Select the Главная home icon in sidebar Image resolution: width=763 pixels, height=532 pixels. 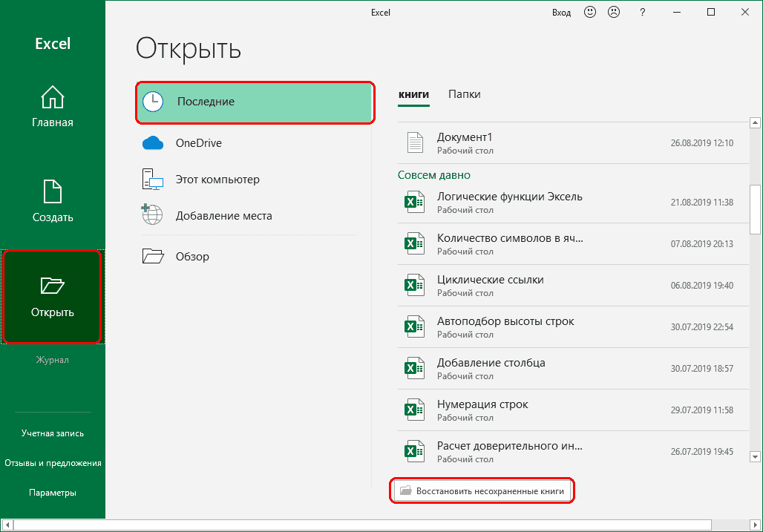pyautogui.click(x=52, y=96)
